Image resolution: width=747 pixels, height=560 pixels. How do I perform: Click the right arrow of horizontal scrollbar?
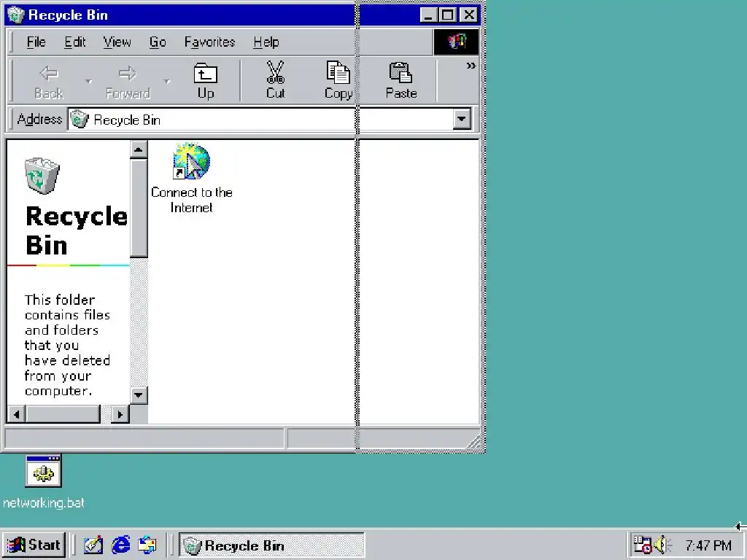120,414
